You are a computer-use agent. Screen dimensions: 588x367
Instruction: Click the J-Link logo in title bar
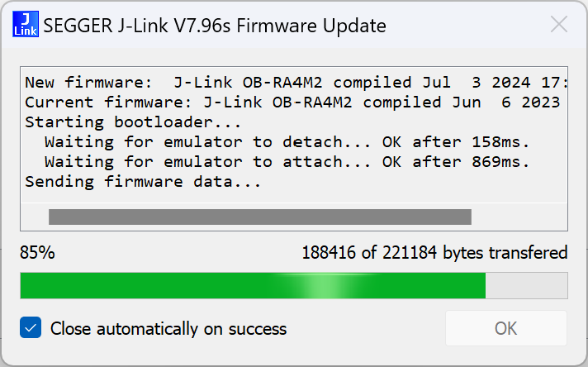coord(25,26)
